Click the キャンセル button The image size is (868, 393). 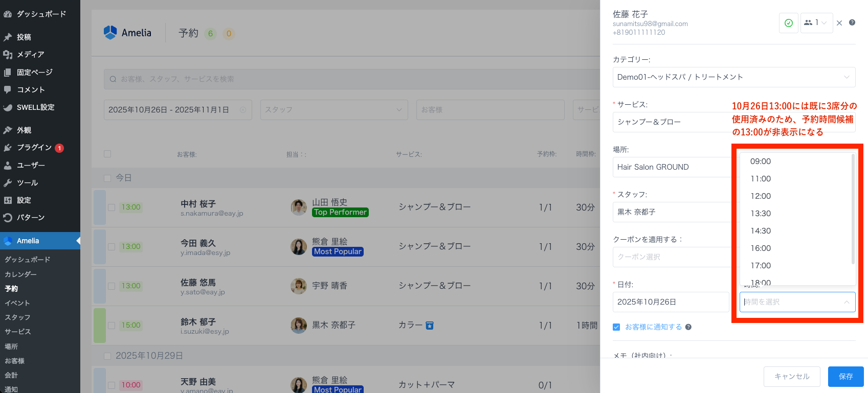(791, 377)
